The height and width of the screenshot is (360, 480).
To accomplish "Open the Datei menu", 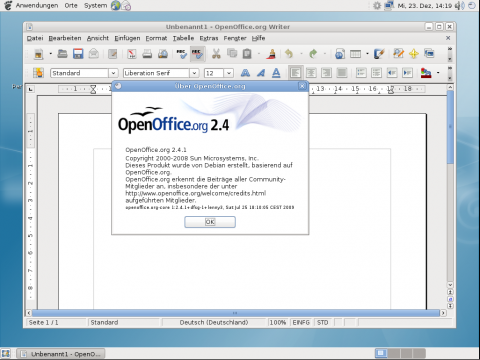I will pyautogui.click(x=35, y=38).
